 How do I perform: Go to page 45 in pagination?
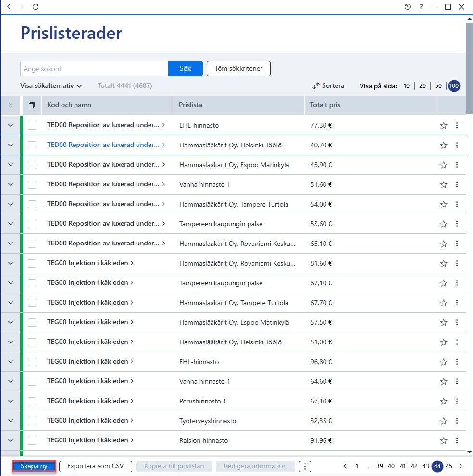tap(448, 466)
